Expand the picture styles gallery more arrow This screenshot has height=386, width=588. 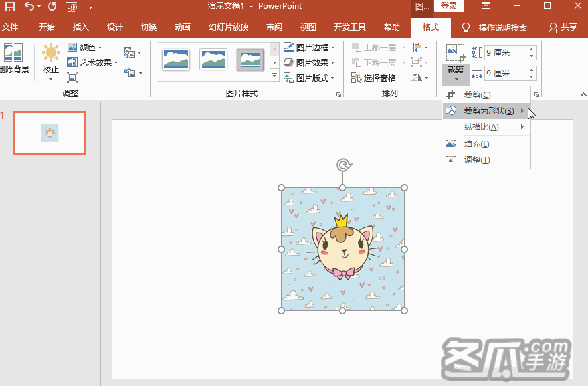[275, 76]
